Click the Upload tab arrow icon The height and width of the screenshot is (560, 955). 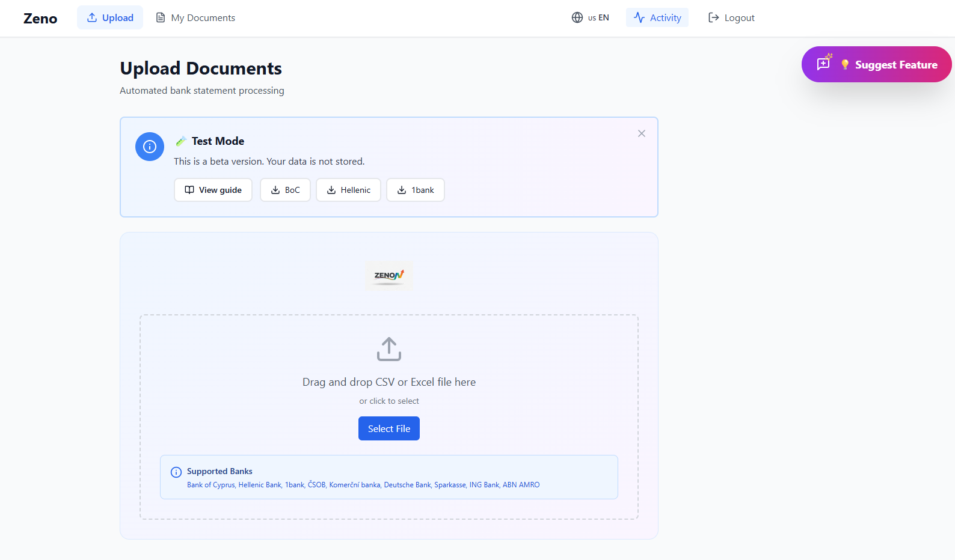[92, 17]
